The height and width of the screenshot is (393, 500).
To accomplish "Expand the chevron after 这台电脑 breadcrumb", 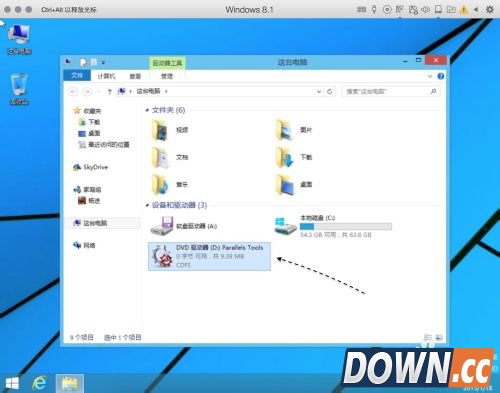I will pos(166,91).
